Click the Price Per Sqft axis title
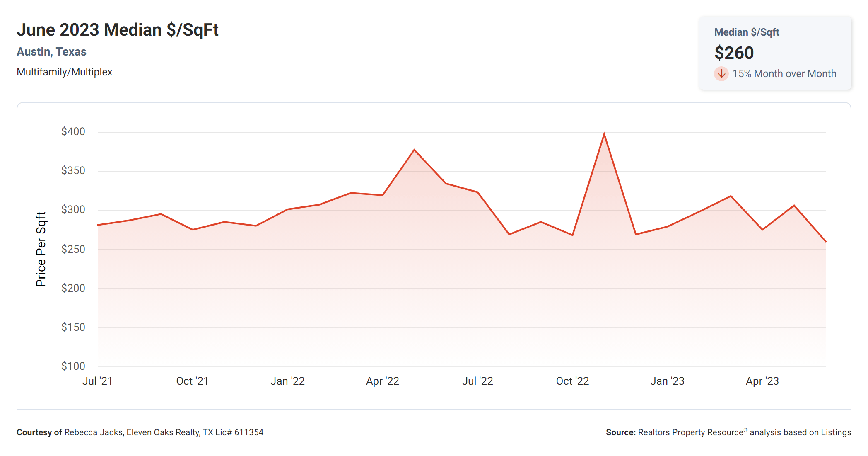868x456 pixels. tap(41, 249)
